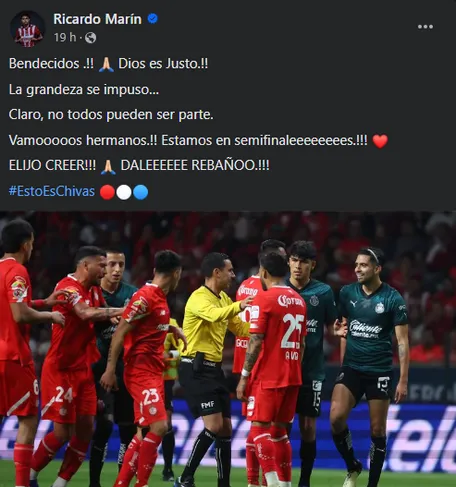This screenshot has width=456, height=487.
Task: Click the red circle emoji
Action: [107, 192]
